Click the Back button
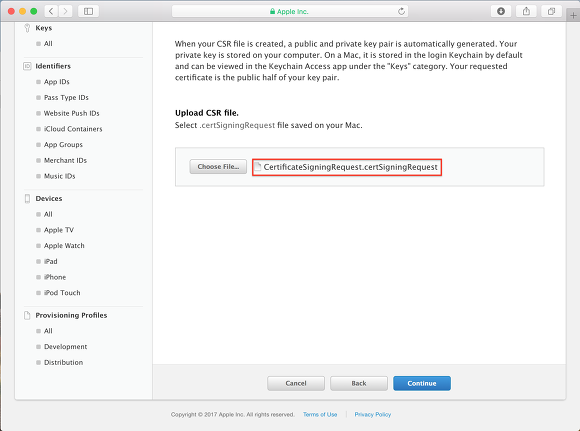The height and width of the screenshot is (431, 580). point(359,383)
